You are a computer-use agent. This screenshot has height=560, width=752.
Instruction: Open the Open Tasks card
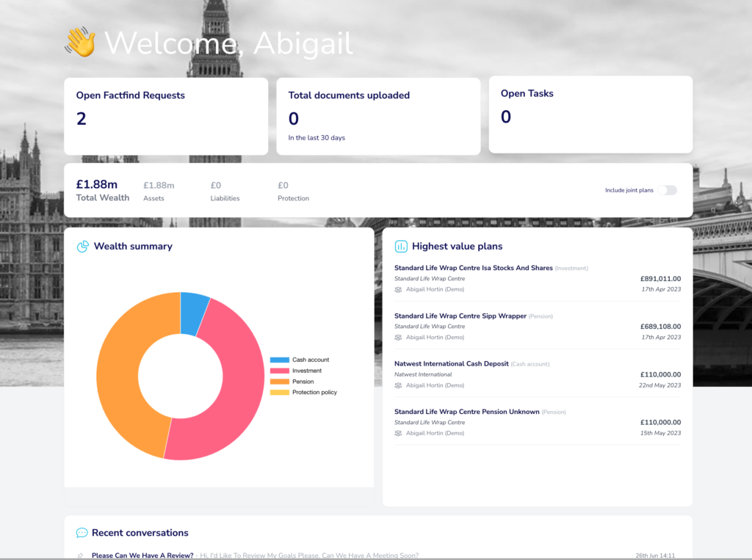pos(590,114)
